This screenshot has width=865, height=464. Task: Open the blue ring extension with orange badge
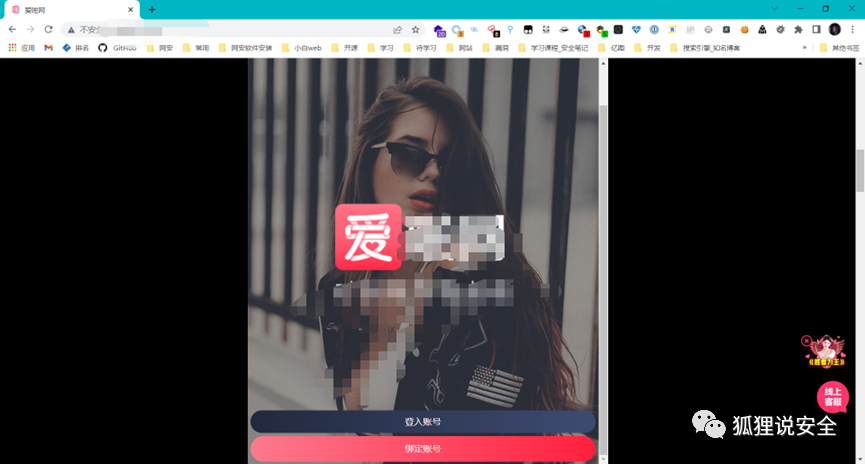[x=457, y=30]
